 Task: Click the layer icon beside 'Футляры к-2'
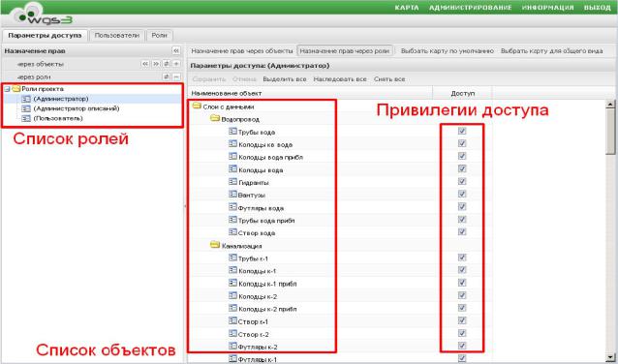click(x=232, y=346)
